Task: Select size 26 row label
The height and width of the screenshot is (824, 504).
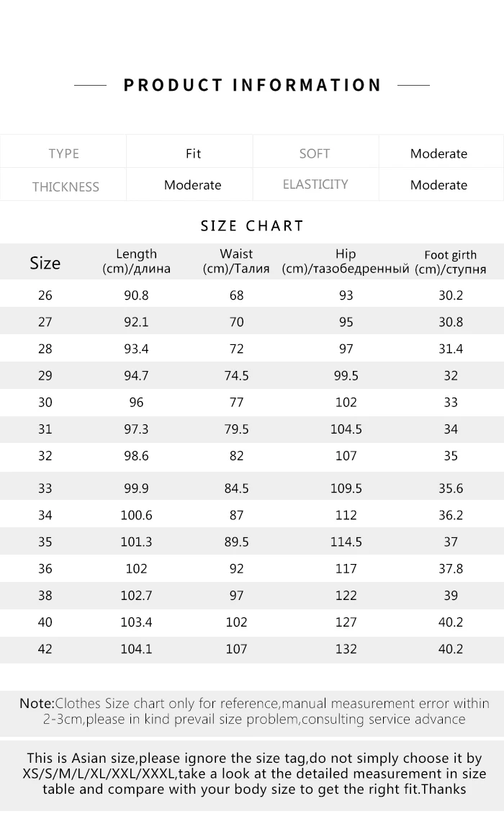Action: [45, 295]
